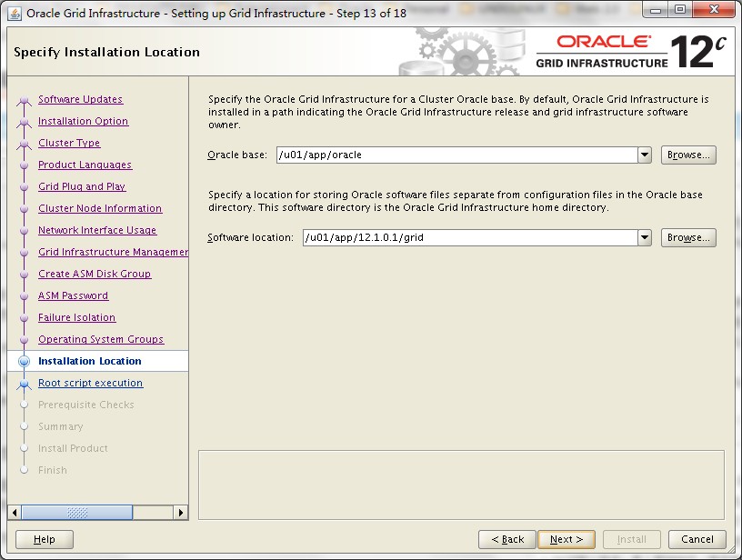Minimize the installer window
Viewport: 742px width, 560px height.
[x=656, y=10]
